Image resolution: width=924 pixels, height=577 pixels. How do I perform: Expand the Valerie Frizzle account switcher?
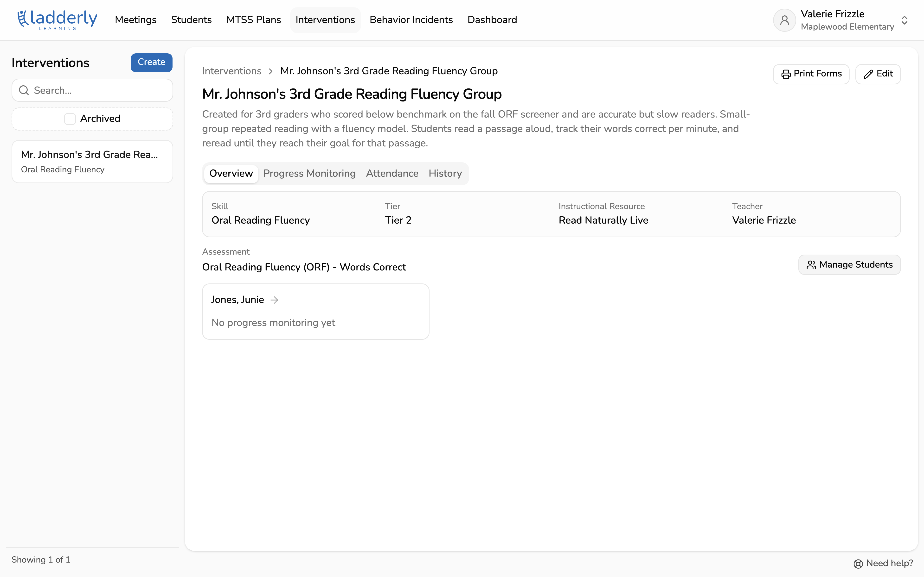point(904,20)
